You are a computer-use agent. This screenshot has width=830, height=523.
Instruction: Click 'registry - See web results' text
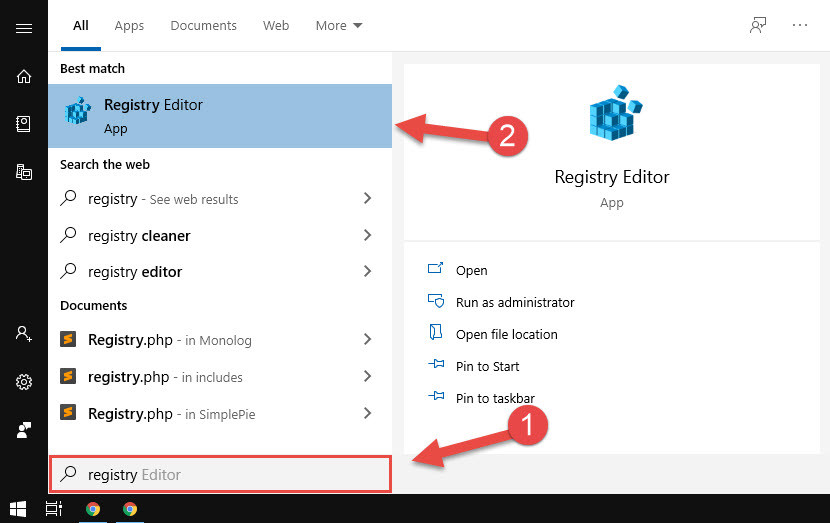click(163, 199)
